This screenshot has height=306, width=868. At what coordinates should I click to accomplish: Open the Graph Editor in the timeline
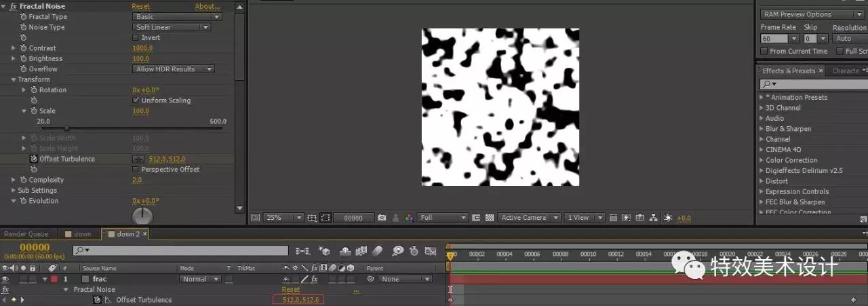tap(431, 251)
